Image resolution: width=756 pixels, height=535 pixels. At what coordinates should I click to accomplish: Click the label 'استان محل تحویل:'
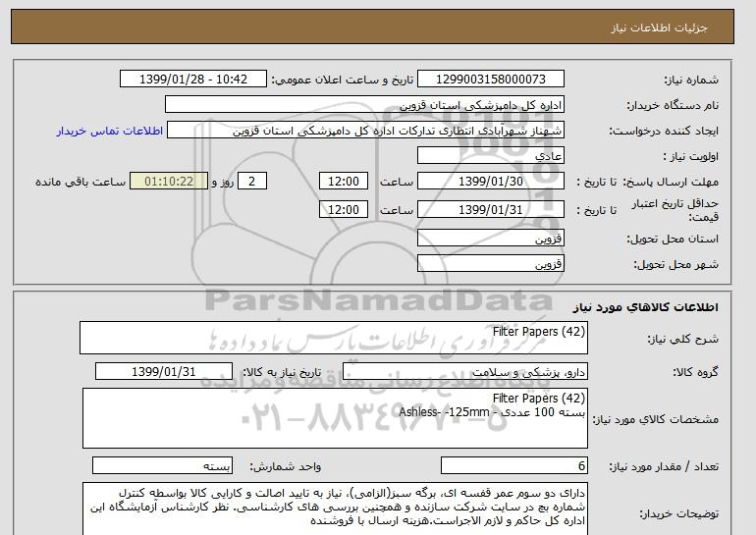point(673,239)
